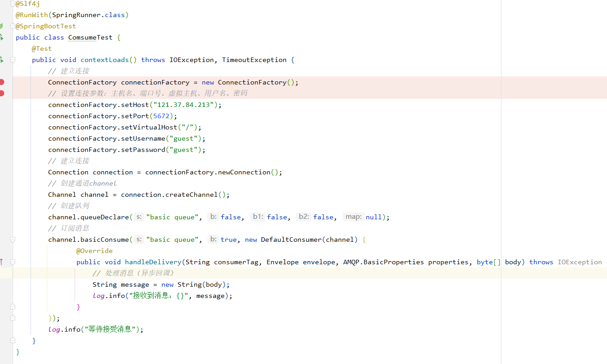Click the @RunWith annotation

tap(31, 15)
